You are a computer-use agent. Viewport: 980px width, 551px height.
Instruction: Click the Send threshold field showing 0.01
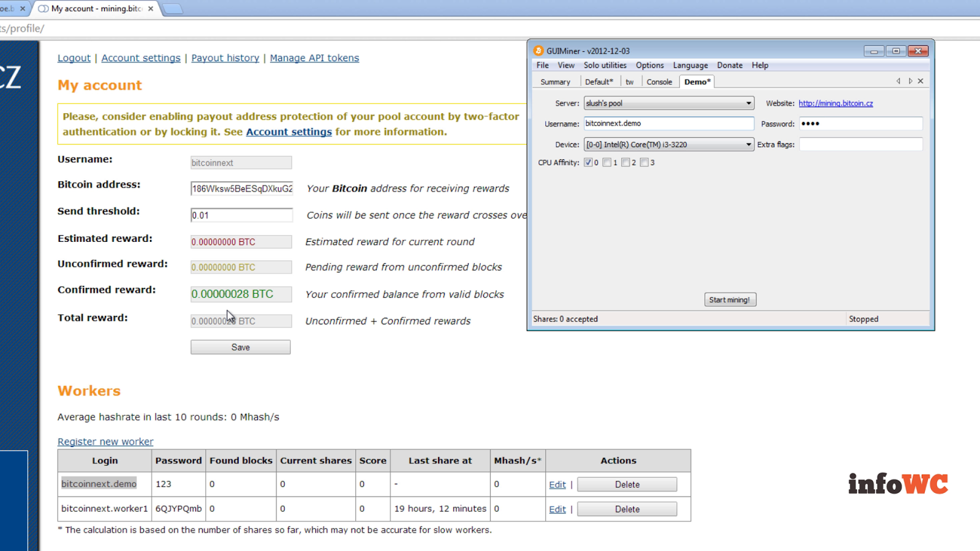pyautogui.click(x=241, y=215)
